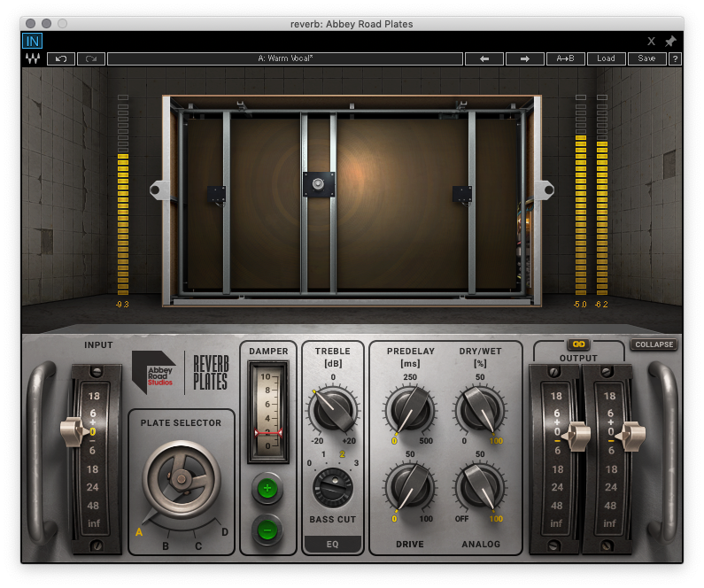Screen dimensions: 704x588
Task: Select plate B
Action: pos(166,545)
